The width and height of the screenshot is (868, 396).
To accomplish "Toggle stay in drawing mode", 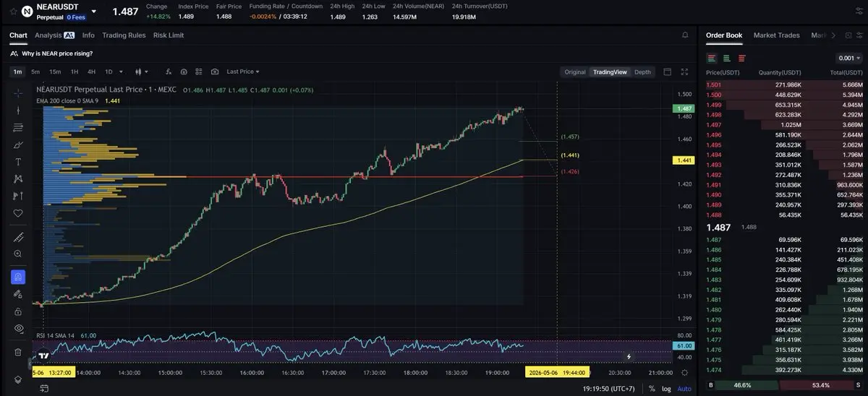I will pos(18,294).
